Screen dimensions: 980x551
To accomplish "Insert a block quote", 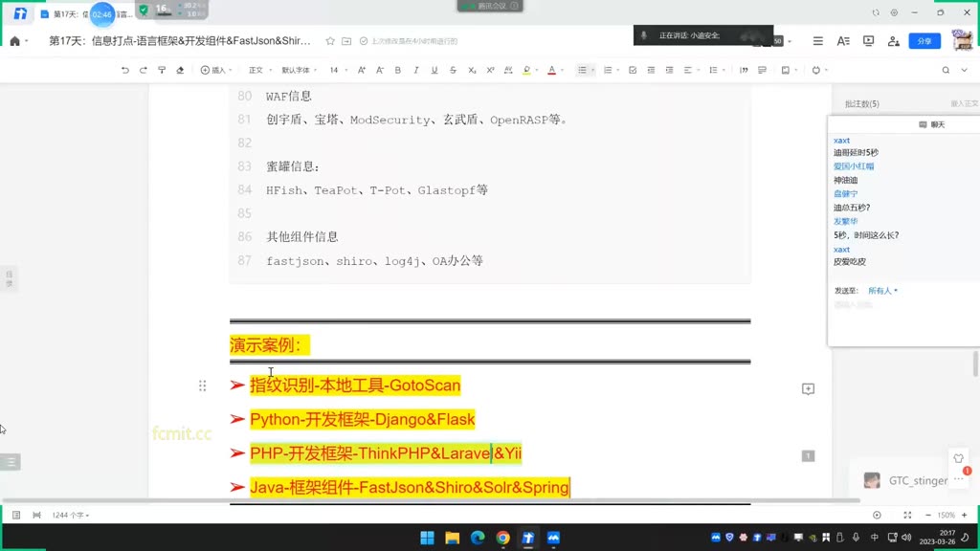I will (x=744, y=70).
